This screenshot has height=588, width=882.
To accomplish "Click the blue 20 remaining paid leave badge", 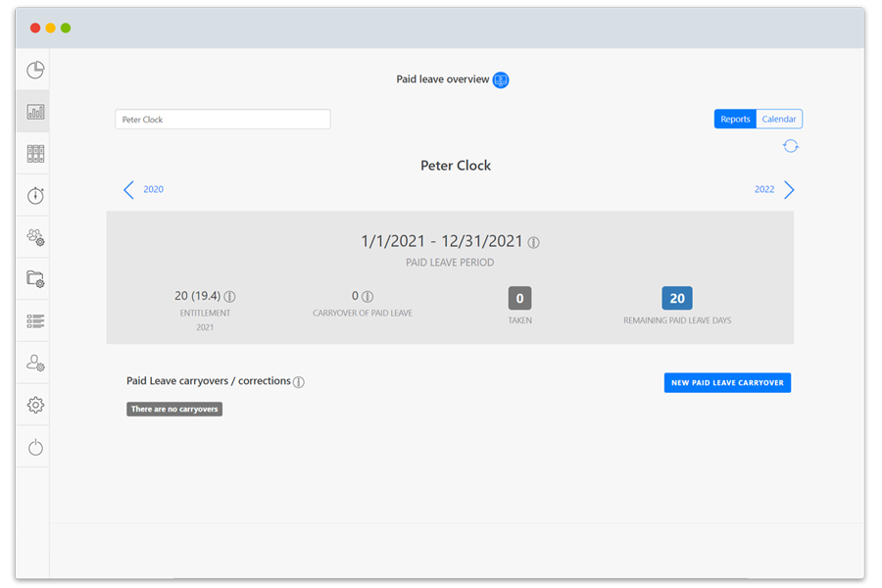I will [x=677, y=299].
